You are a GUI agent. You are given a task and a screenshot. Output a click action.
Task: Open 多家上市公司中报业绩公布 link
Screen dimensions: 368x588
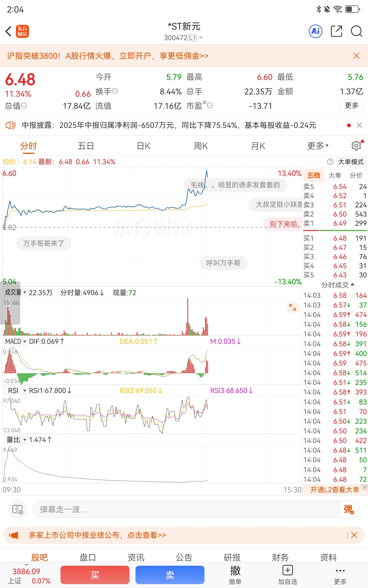tap(97, 535)
